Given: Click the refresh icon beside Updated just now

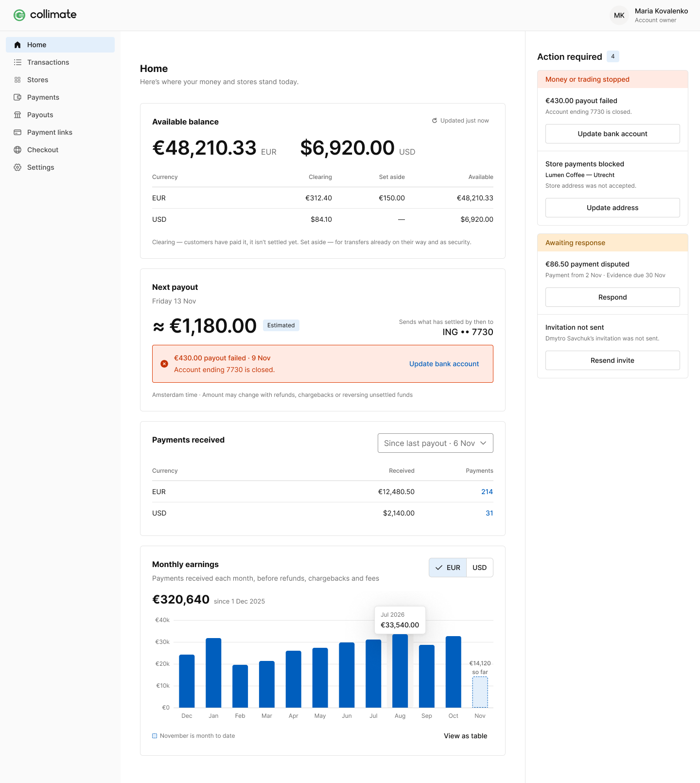Looking at the screenshot, I should (435, 121).
